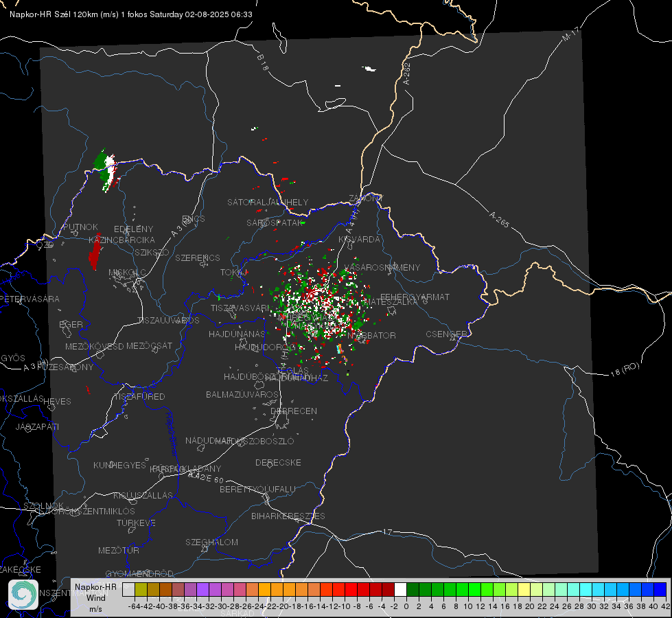The height and width of the screenshot is (618, 672).
Task: Click the MEZŐCSÁT label
Action: click(149, 345)
